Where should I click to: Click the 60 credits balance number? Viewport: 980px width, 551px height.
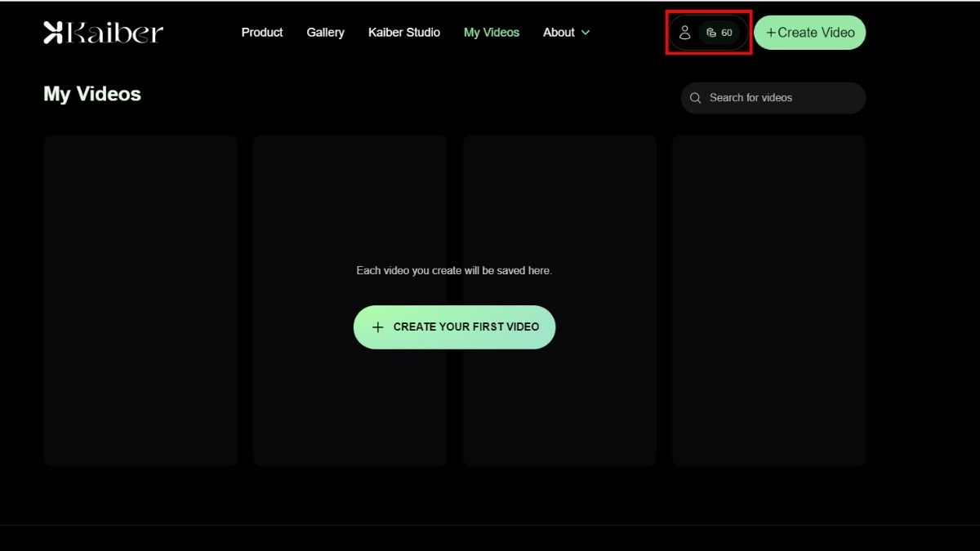[x=727, y=33]
